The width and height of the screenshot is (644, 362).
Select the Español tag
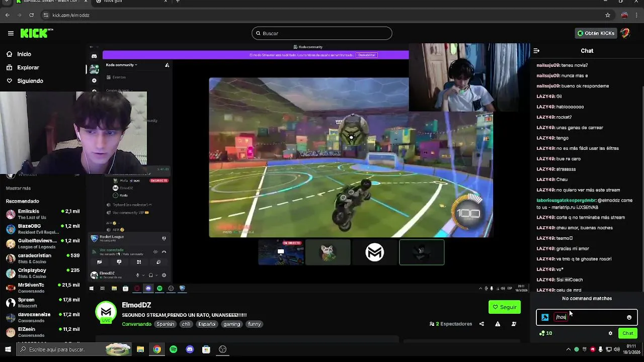[x=207, y=324]
